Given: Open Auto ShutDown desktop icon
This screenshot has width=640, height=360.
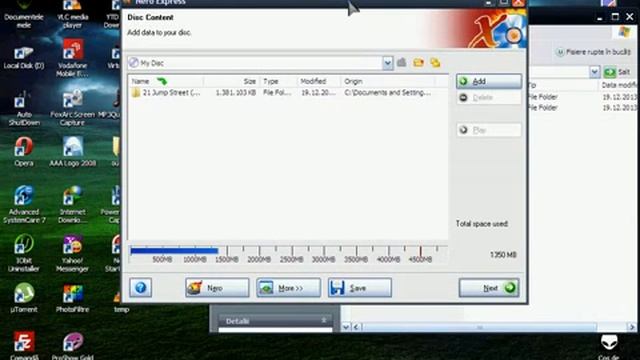Looking at the screenshot, I should [24, 109].
